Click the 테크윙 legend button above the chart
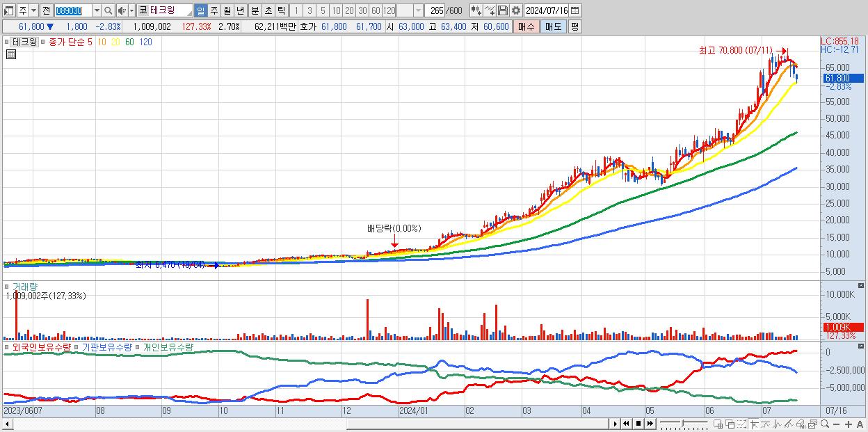This screenshot has height=432, width=868. 24,42
